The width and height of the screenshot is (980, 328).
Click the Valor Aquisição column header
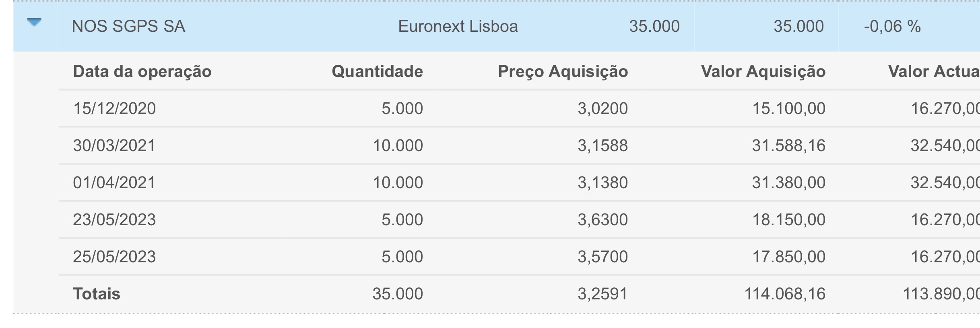point(763,72)
